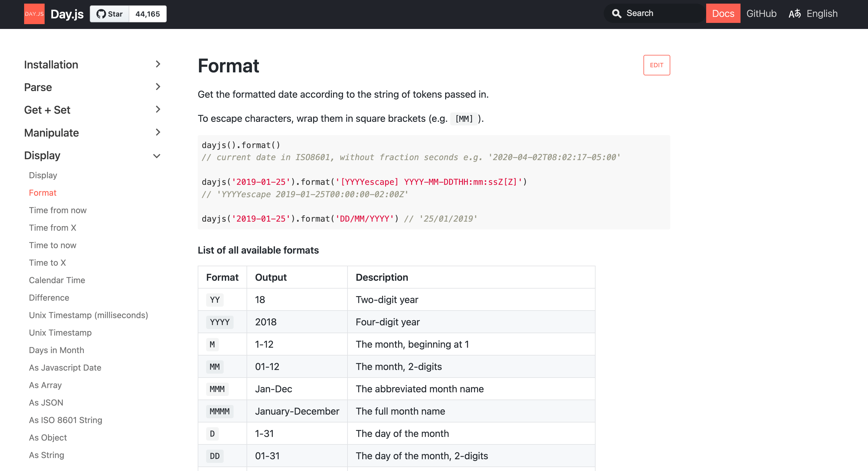Viewport: 868px width, 471px height.
Task: Click the language translation icon next to English
Action: coord(795,14)
